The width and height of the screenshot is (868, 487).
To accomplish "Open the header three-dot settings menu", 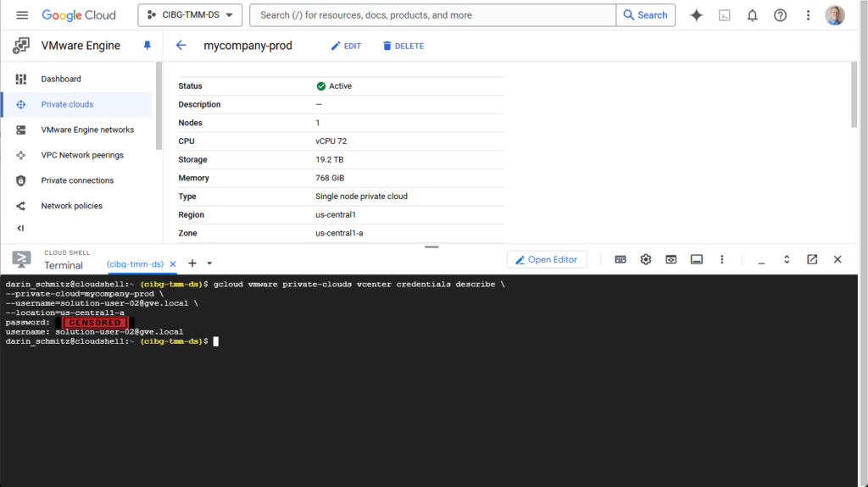I will (x=808, y=15).
